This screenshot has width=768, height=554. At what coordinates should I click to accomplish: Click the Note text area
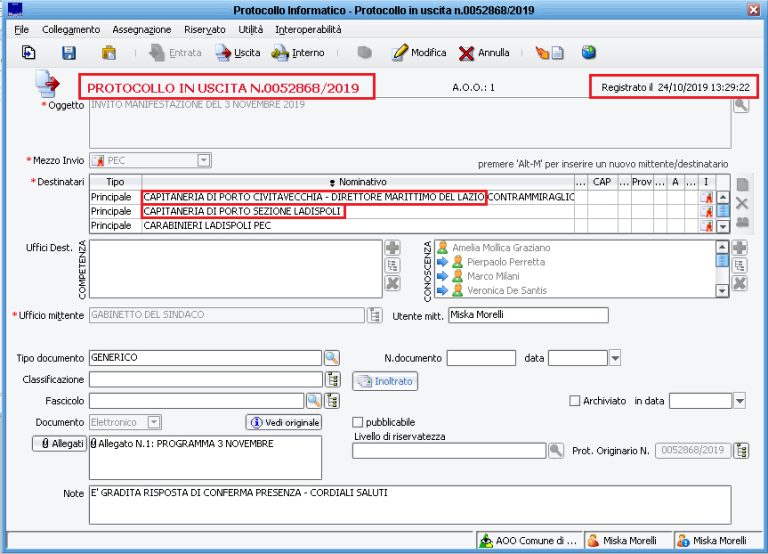(x=410, y=505)
